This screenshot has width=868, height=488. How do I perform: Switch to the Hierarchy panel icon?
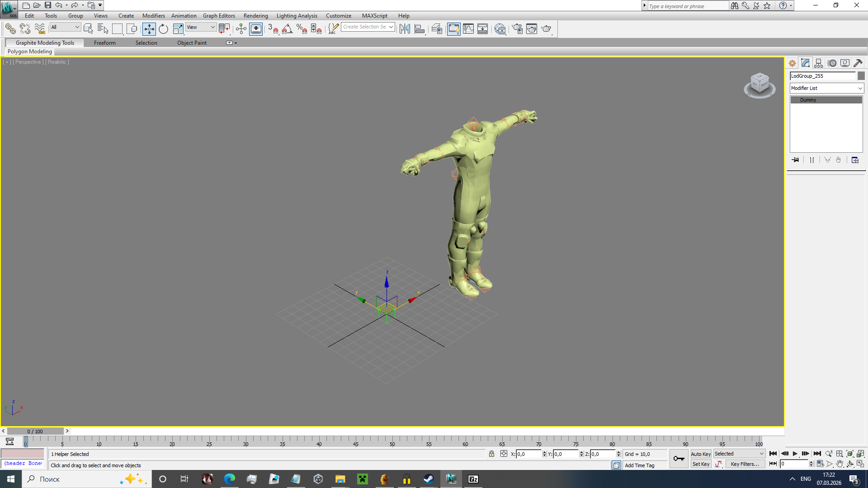(x=819, y=63)
